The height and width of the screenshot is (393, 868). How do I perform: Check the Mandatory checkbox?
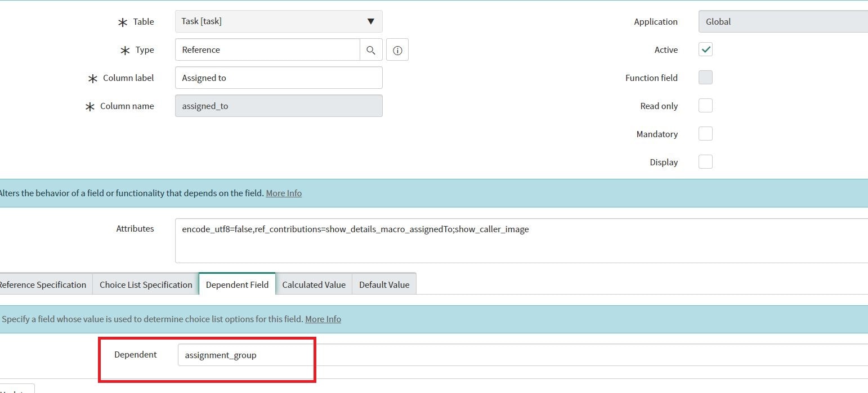click(x=705, y=133)
